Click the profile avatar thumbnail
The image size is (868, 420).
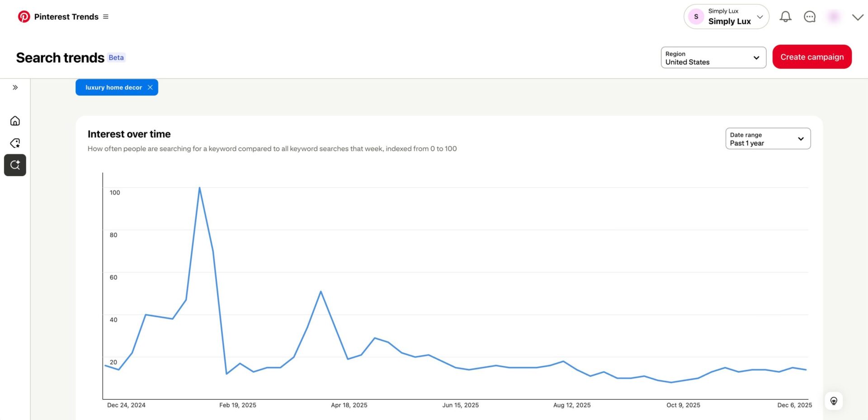tap(833, 17)
